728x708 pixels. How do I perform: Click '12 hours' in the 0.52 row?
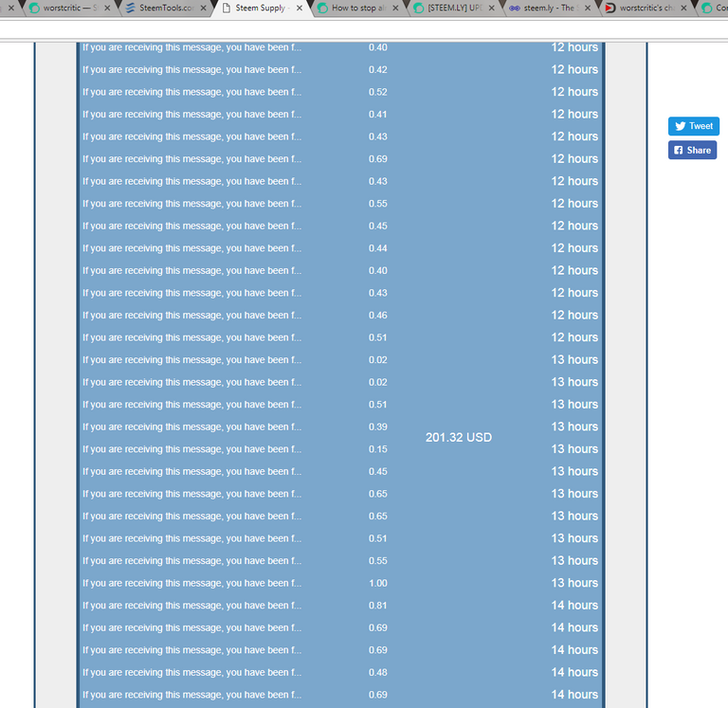(x=574, y=92)
